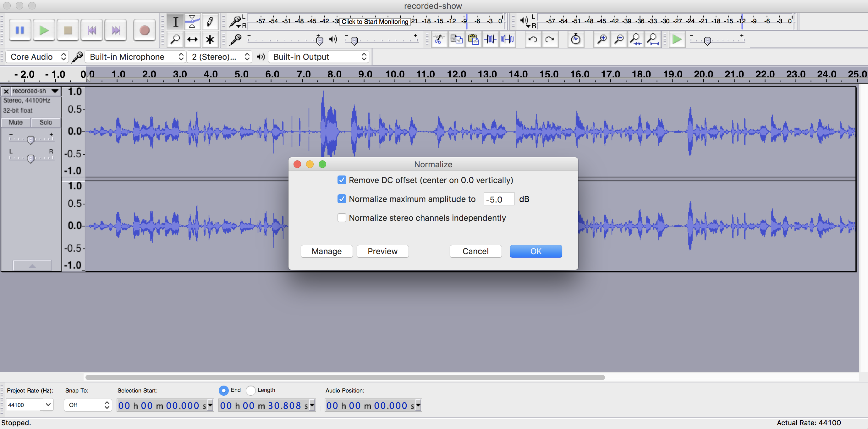The width and height of the screenshot is (868, 429).
Task: Select the End radio button
Action: [x=223, y=390]
